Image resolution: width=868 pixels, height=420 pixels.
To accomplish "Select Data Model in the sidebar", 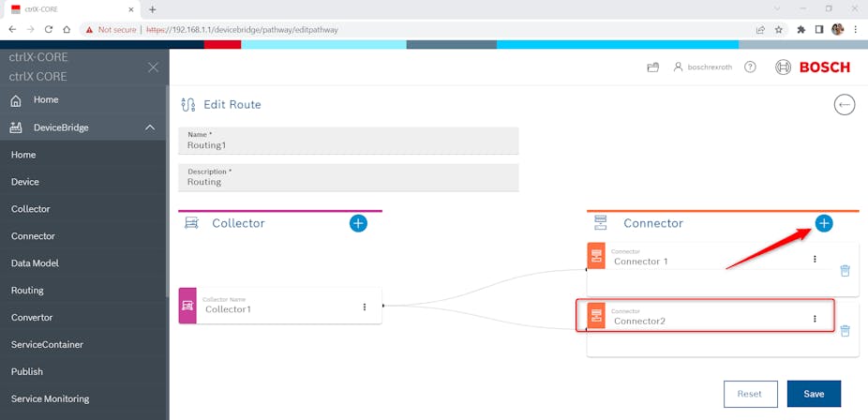I will (35, 263).
